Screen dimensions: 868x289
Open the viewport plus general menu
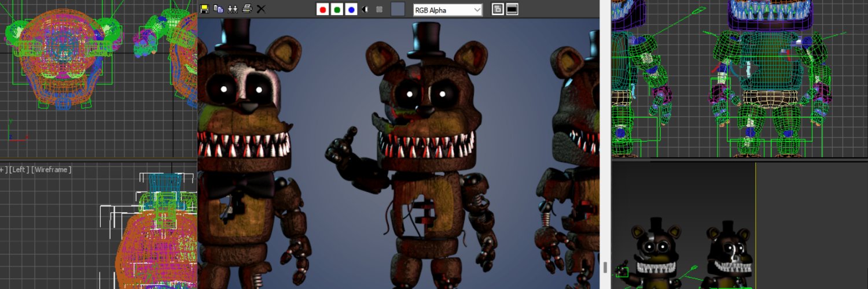point(3,169)
